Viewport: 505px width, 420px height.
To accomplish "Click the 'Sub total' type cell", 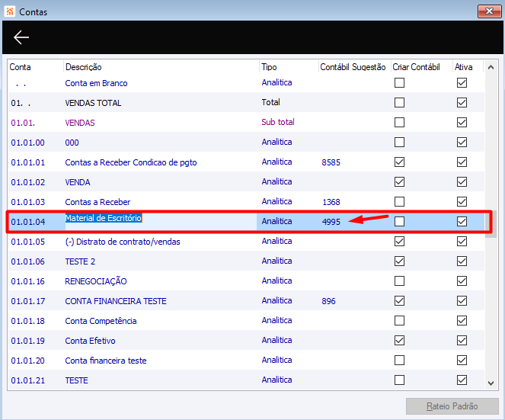I will tap(278, 122).
